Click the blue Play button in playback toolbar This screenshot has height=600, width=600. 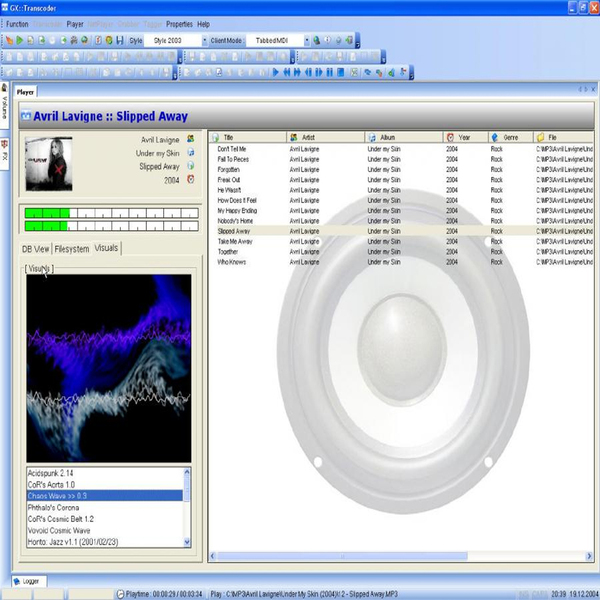(x=276, y=72)
